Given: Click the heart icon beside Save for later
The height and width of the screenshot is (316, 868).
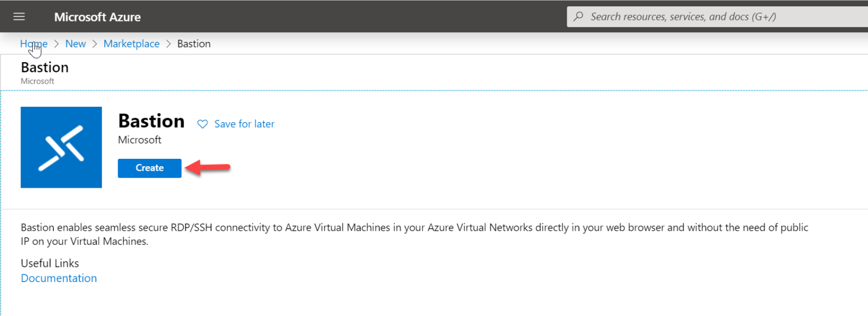Looking at the screenshot, I should tap(202, 124).
